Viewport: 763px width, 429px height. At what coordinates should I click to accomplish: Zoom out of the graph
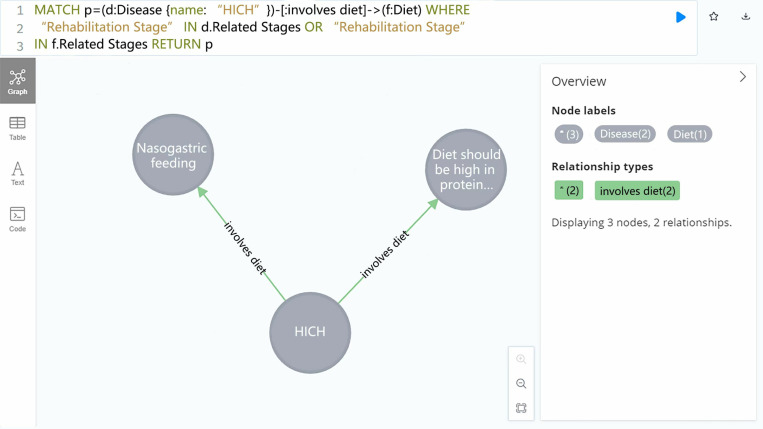(521, 383)
